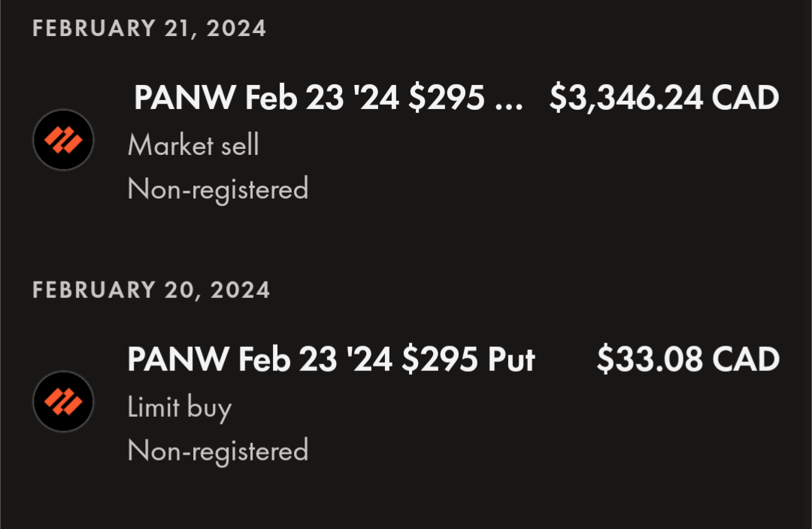Screen dimensions: 812x529
Task: Select the Limit buy order type label
Action: pyautogui.click(x=180, y=407)
